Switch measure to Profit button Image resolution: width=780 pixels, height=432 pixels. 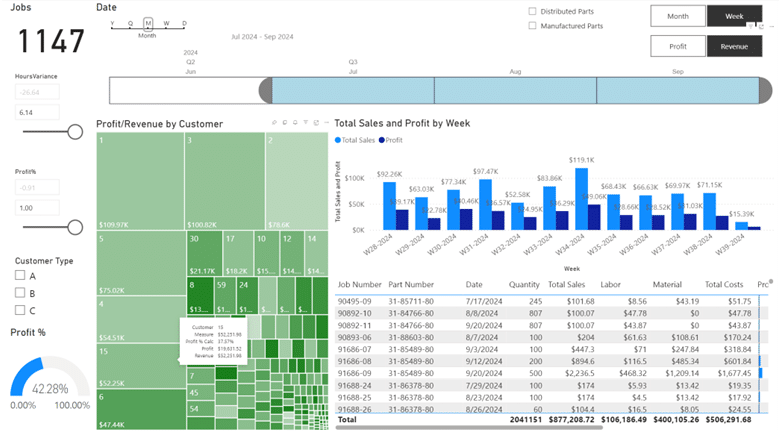(x=678, y=46)
